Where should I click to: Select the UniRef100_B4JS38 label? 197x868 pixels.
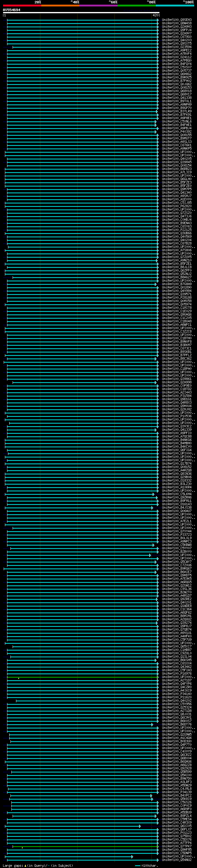(177, 507)
